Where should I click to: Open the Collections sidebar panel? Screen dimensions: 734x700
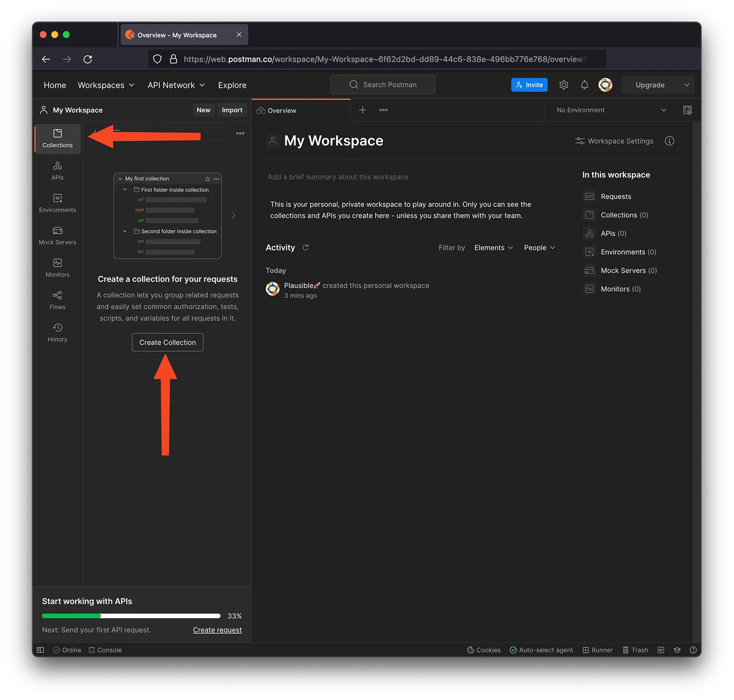(x=57, y=139)
